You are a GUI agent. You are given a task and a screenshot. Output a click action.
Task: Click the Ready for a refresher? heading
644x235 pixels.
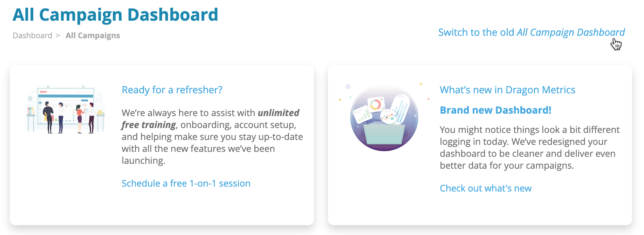tap(172, 90)
